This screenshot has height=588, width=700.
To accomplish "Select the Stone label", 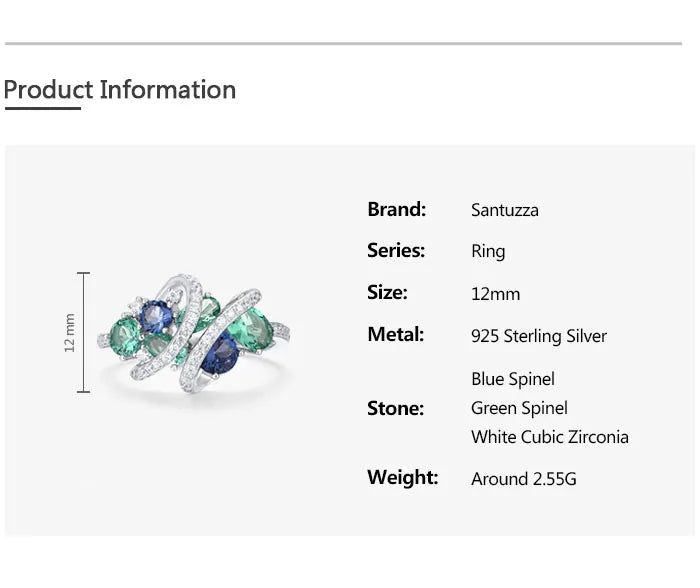I will [395, 408].
